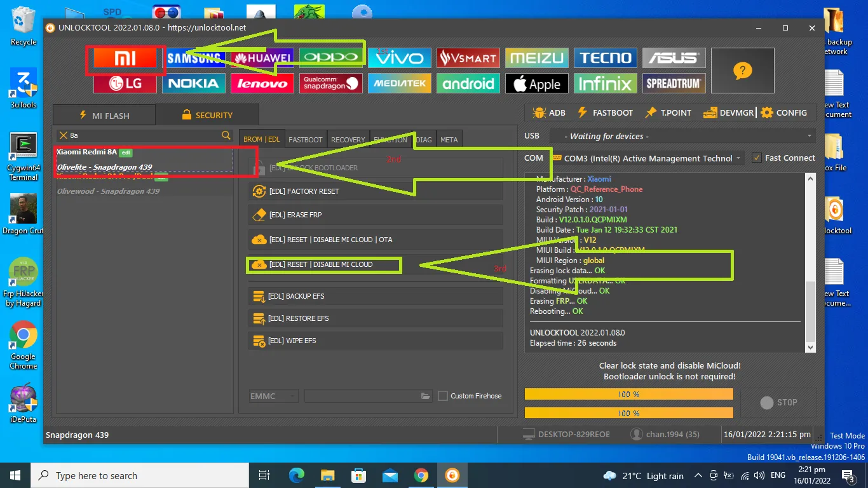Choose the OPPO brand logo
Screen dimensions: 868x488
[330, 58]
